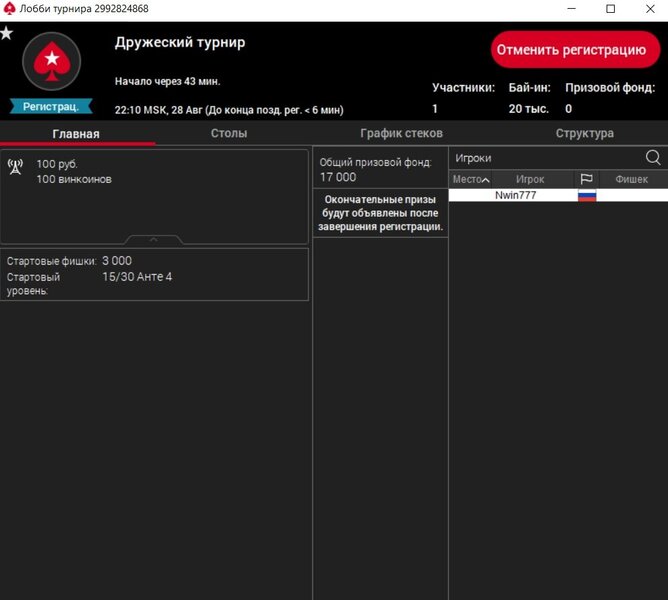
Task: Select player Nwin777 in the list
Action: pyautogui.click(x=515, y=196)
